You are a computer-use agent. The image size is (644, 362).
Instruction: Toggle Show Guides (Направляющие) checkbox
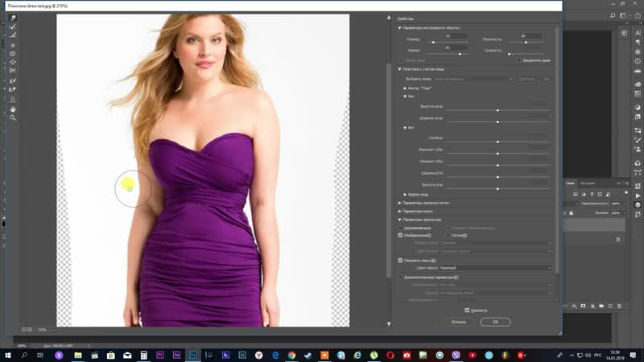tap(400, 228)
